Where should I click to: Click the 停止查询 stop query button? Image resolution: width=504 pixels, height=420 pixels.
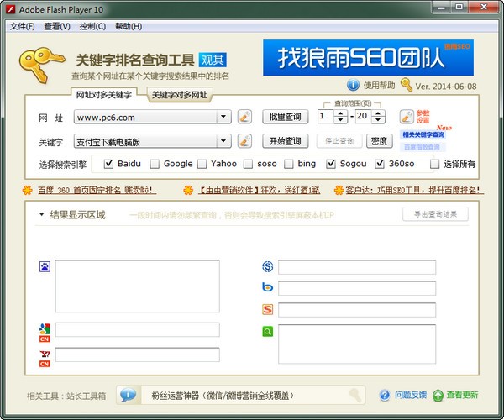click(339, 141)
